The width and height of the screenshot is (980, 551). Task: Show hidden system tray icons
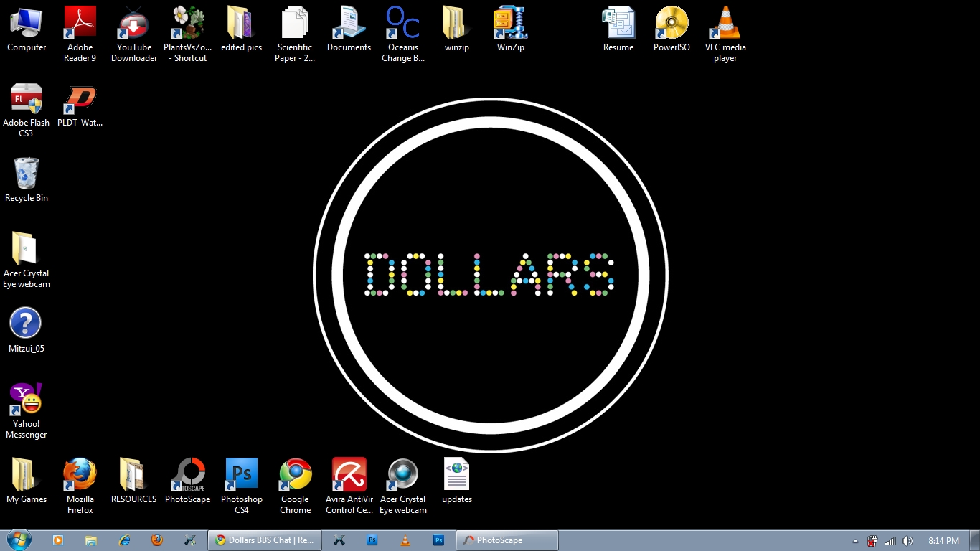[x=855, y=541]
